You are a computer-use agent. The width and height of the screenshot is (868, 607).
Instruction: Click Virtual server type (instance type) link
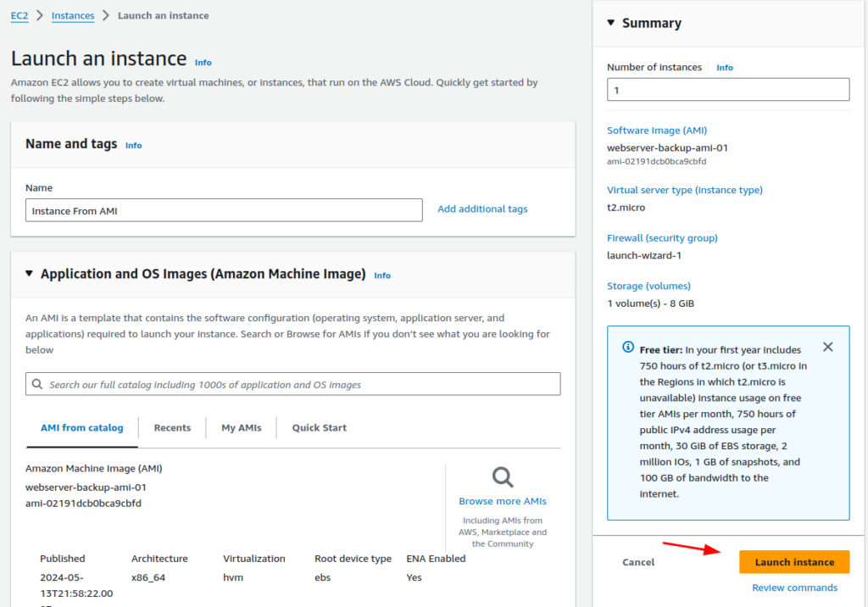pos(685,190)
